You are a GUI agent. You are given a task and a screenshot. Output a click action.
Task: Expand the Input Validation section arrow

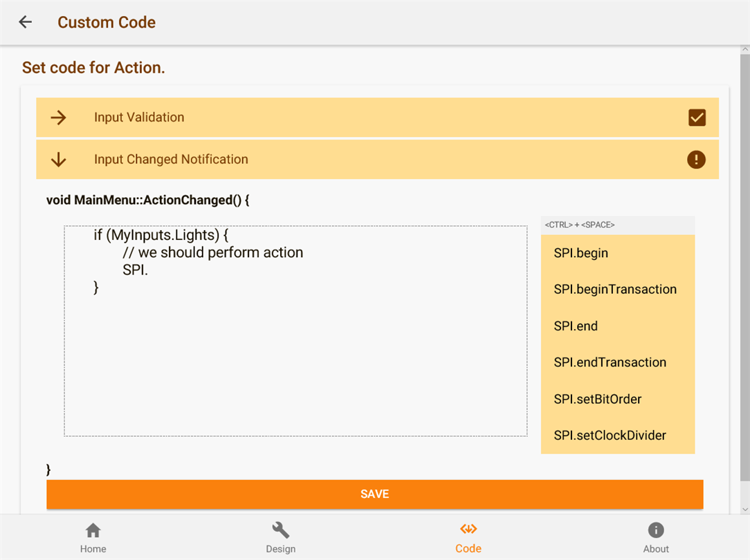pos(59,118)
